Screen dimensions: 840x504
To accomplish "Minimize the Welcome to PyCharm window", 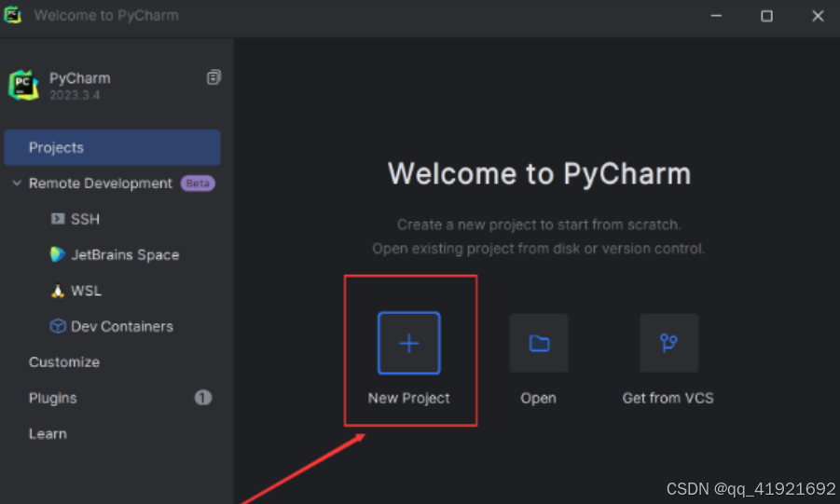I will (716, 16).
